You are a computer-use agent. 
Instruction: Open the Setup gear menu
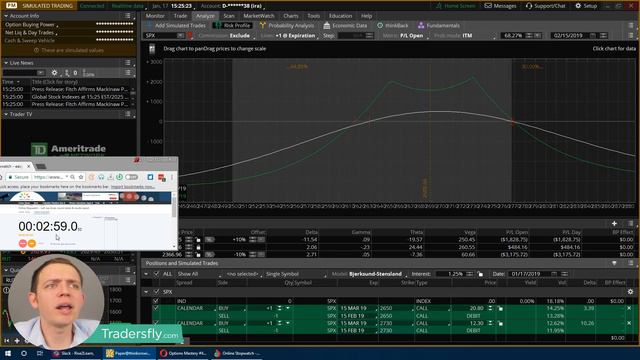click(x=586, y=6)
